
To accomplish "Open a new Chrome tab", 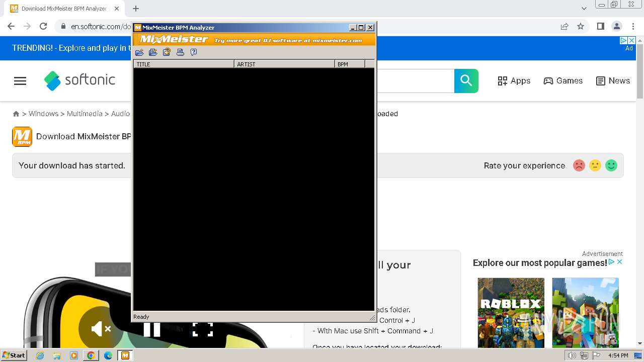I will tap(136, 9).
